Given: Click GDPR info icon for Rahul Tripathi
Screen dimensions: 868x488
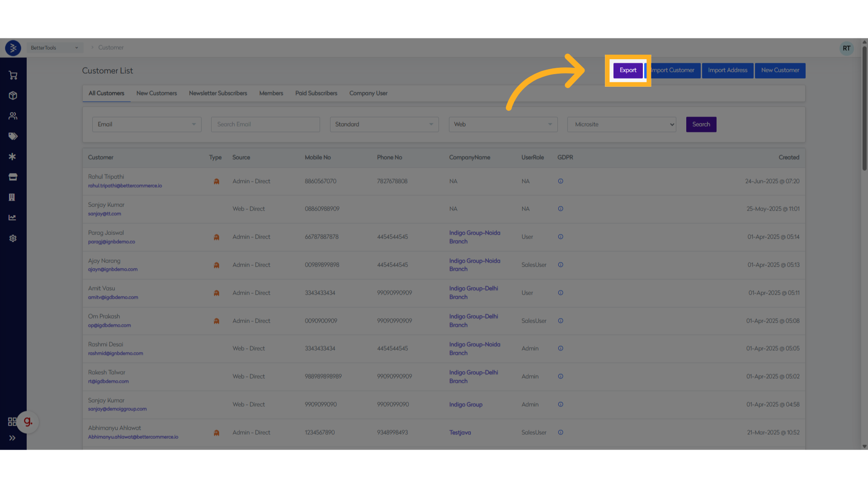Looking at the screenshot, I should pos(561,181).
